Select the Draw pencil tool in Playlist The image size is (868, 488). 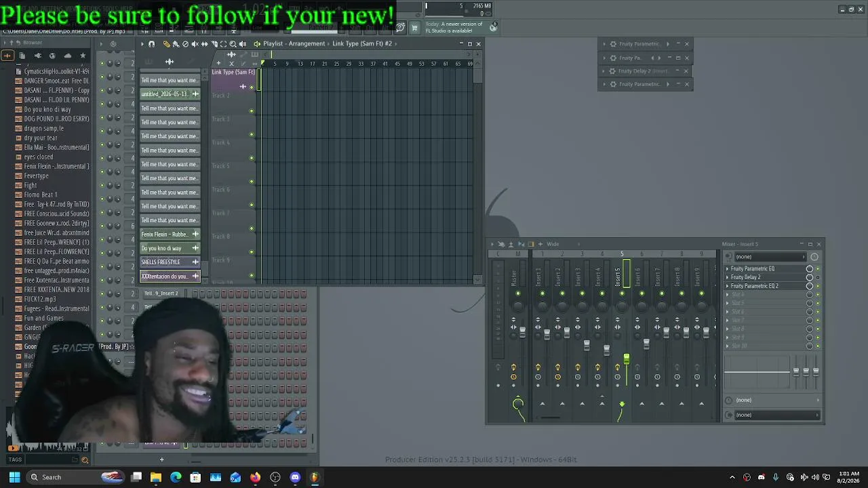pyautogui.click(x=166, y=44)
